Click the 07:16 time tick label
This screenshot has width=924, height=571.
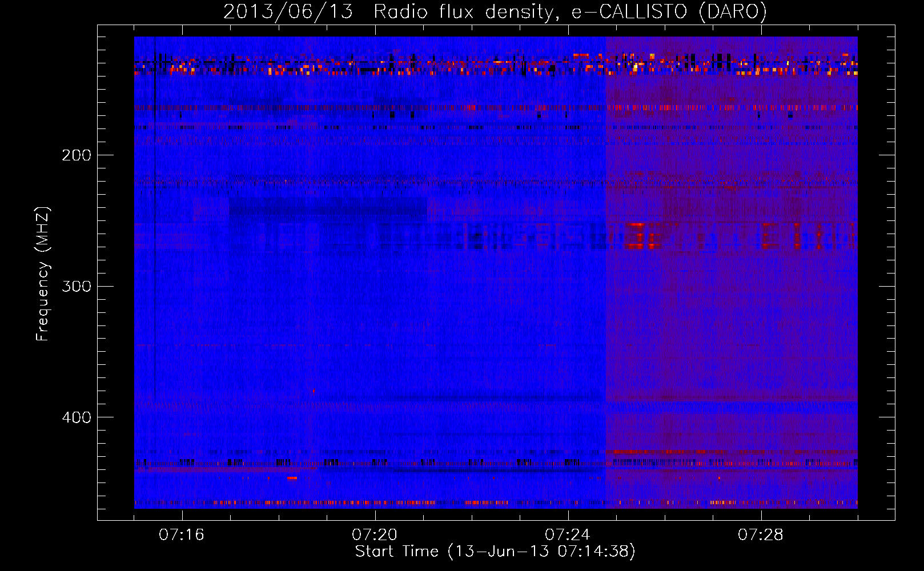pyautogui.click(x=182, y=534)
